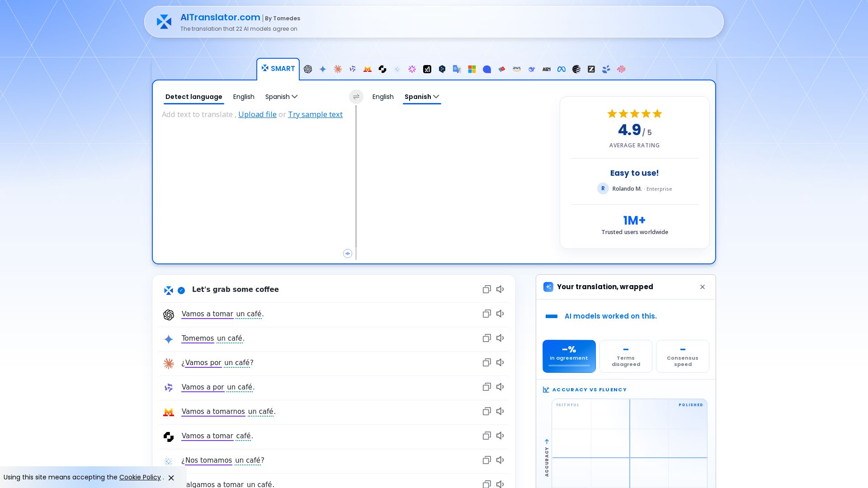Click the 'Tomemos' underlined word
The image size is (868, 488).
pos(198,338)
